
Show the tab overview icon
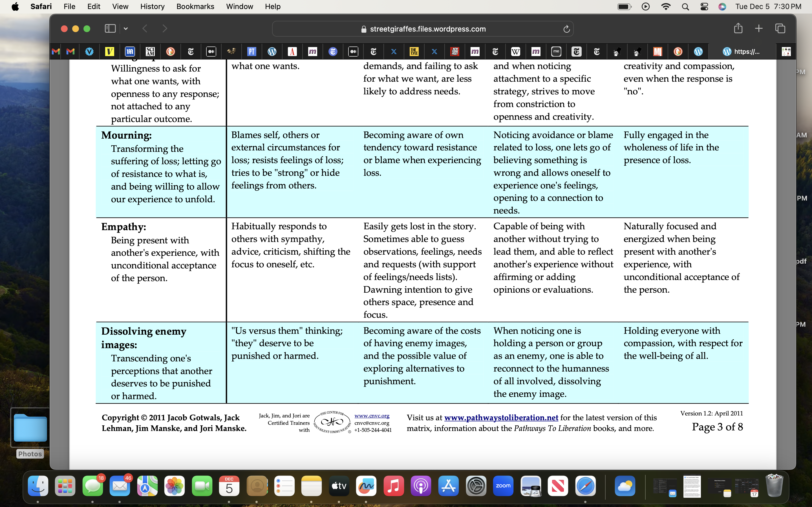point(780,28)
